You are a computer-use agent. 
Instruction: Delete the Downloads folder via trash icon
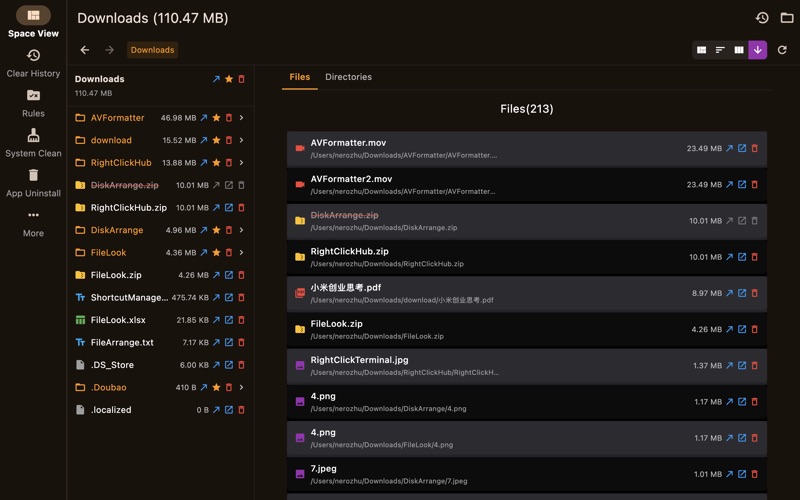click(x=241, y=79)
